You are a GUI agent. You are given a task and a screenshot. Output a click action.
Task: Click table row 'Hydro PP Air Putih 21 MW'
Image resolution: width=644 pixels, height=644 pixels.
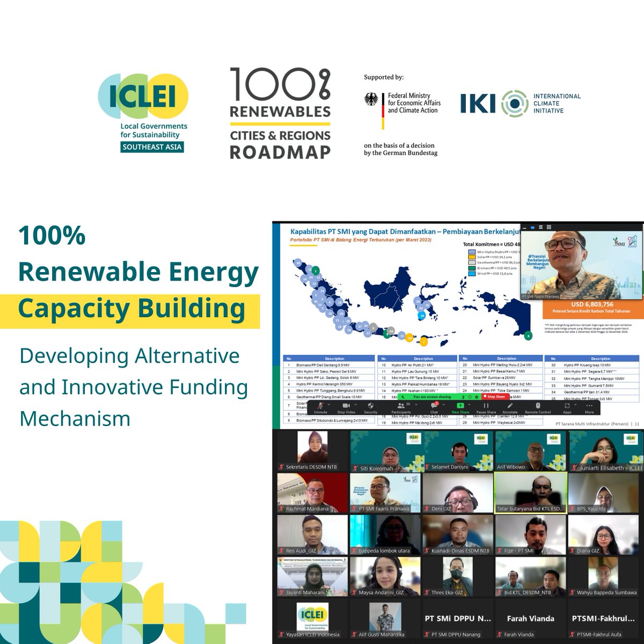coord(416,365)
